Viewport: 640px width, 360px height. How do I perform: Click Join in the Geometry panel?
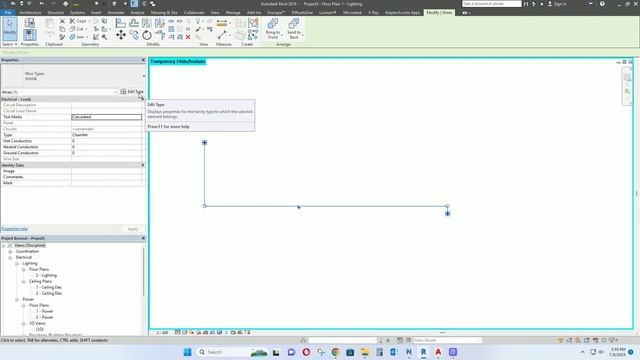click(77, 37)
